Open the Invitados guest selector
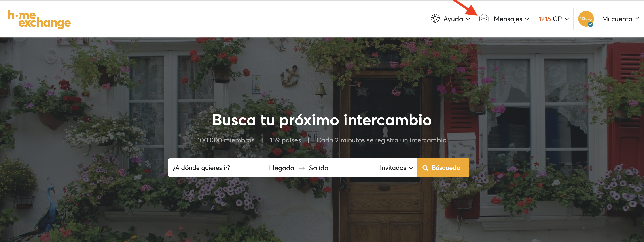 [396, 168]
